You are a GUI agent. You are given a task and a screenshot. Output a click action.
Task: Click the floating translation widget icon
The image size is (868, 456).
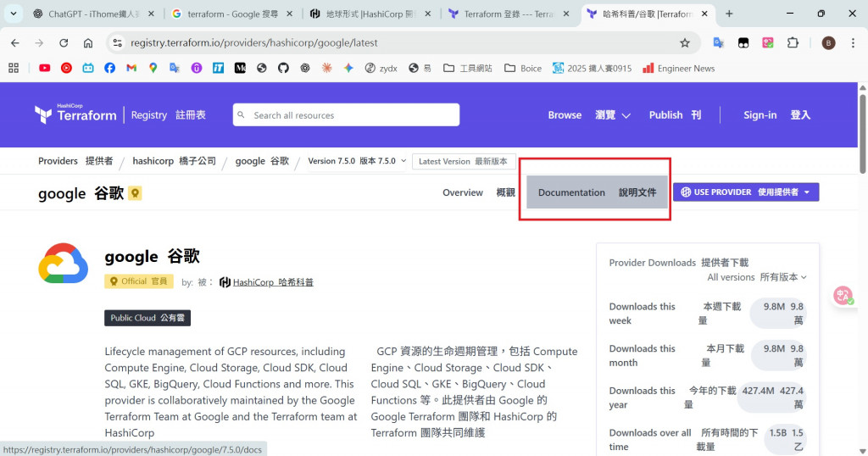click(843, 296)
